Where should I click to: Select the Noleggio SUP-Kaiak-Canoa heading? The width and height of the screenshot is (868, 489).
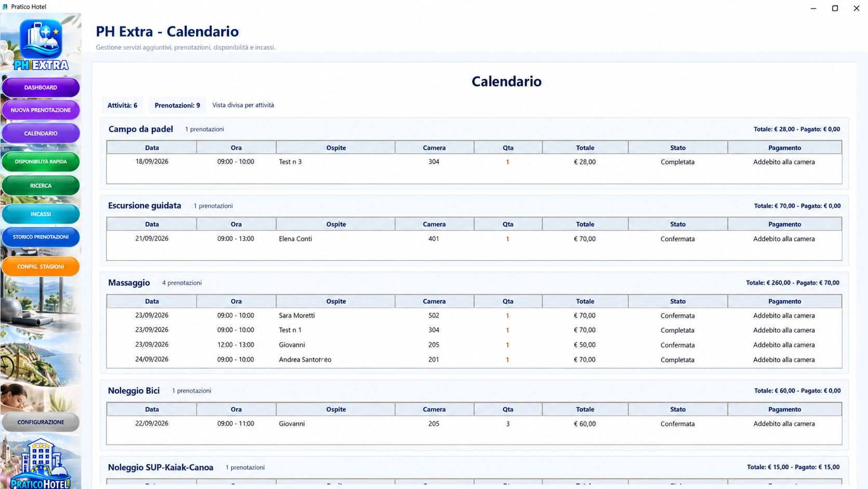point(160,467)
